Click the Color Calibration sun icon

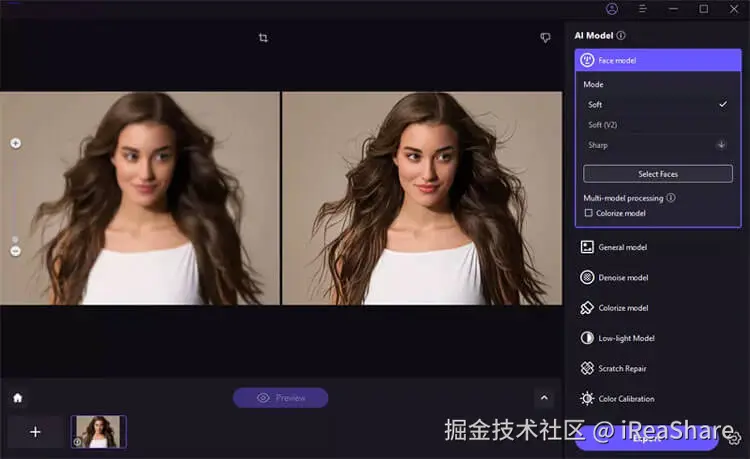[x=587, y=398]
